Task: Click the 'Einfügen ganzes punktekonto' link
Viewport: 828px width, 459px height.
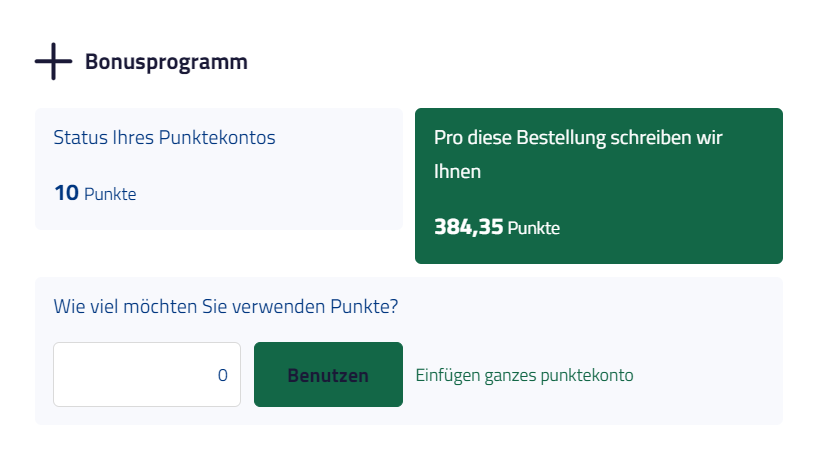Action: 524,375
